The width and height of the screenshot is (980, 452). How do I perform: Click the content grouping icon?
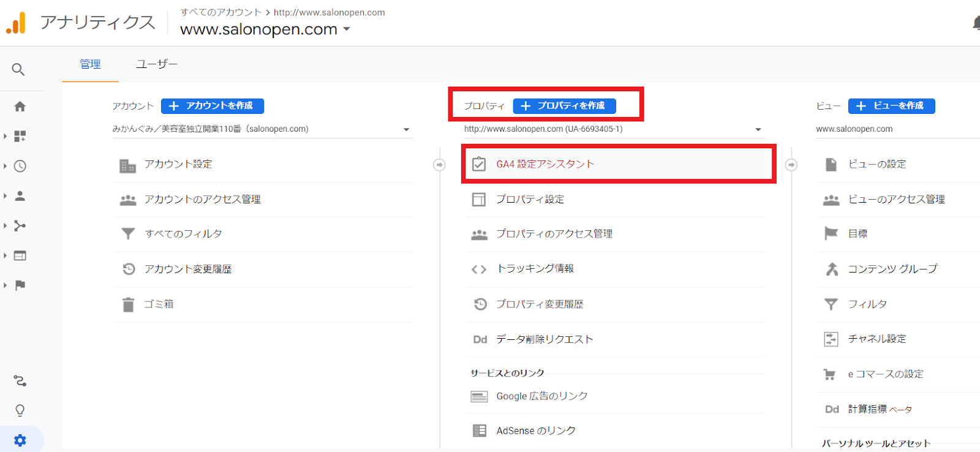pyautogui.click(x=832, y=269)
